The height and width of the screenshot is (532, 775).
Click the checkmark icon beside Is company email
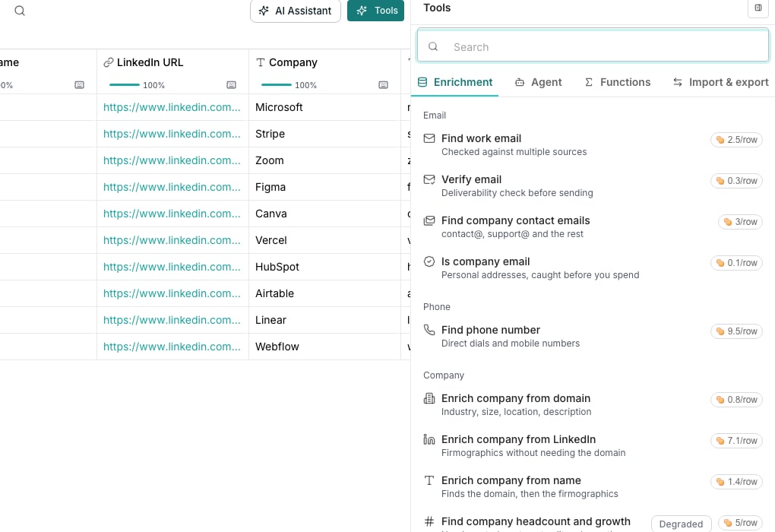(x=429, y=261)
